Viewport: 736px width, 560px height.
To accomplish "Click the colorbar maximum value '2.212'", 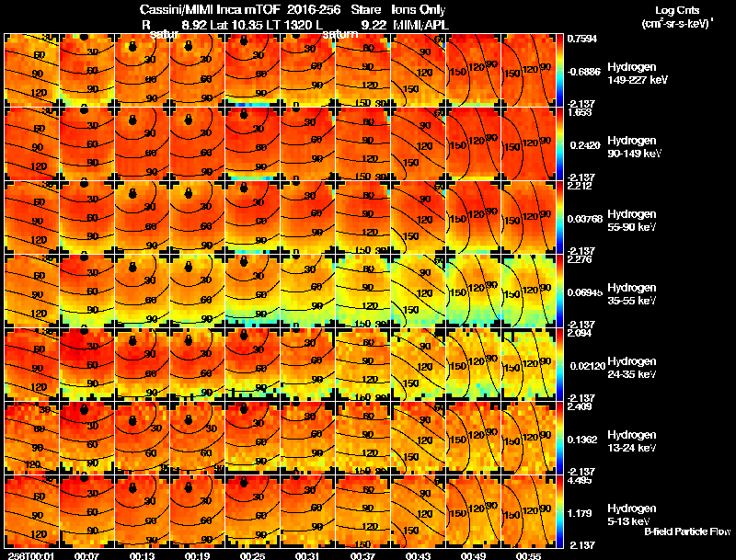I will [580, 186].
